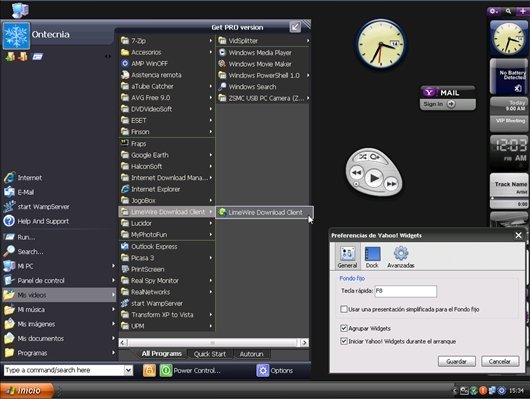530x399 pixels.
Task: Click scrollbar right arrow in program list
Action: pyautogui.click(x=305, y=343)
